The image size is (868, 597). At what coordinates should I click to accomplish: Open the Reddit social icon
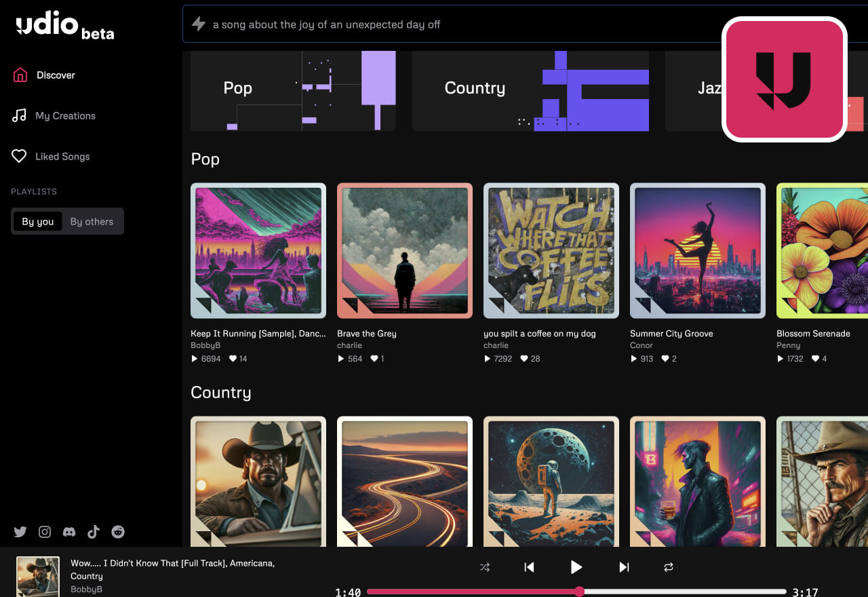click(x=118, y=532)
